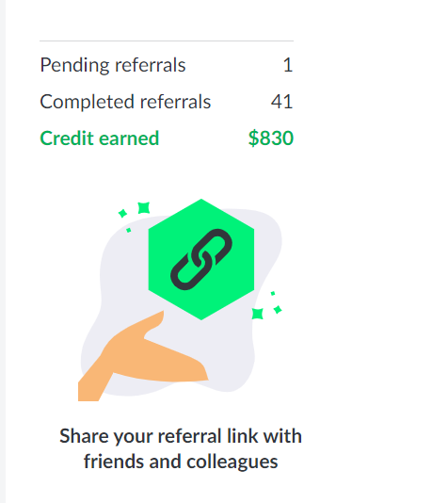Click the green sparkle right of the hexagon
Screen dimensions: 448x503
pos(258,314)
